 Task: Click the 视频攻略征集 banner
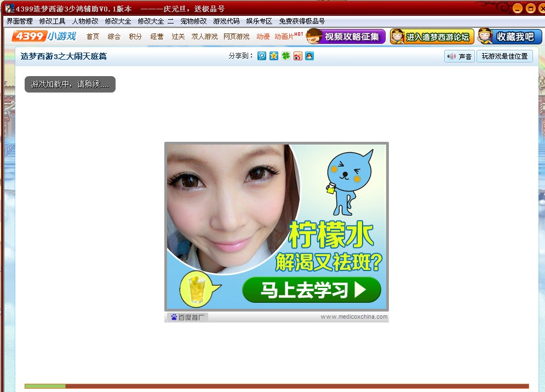[346, 37]
